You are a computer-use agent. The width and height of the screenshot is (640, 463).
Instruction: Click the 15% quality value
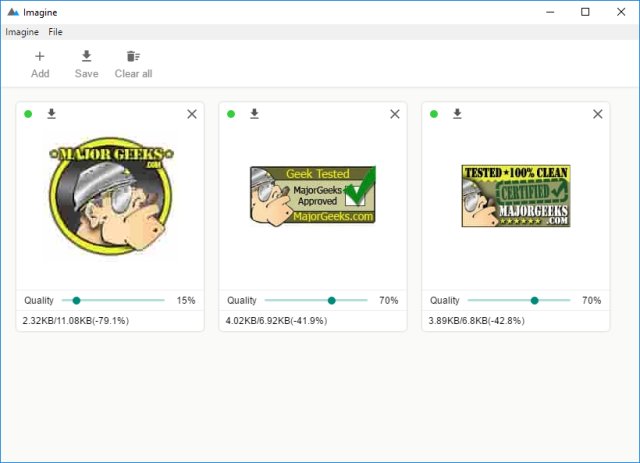[x=186, y=301]
